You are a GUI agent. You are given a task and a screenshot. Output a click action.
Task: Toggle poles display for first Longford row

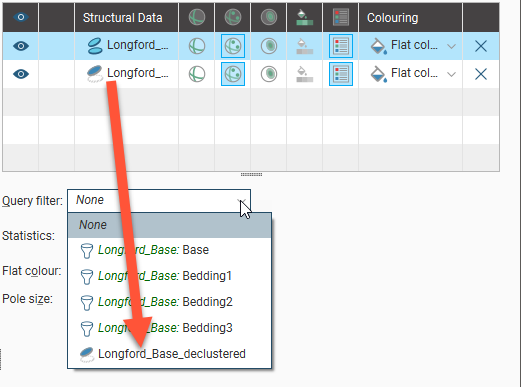233,46
